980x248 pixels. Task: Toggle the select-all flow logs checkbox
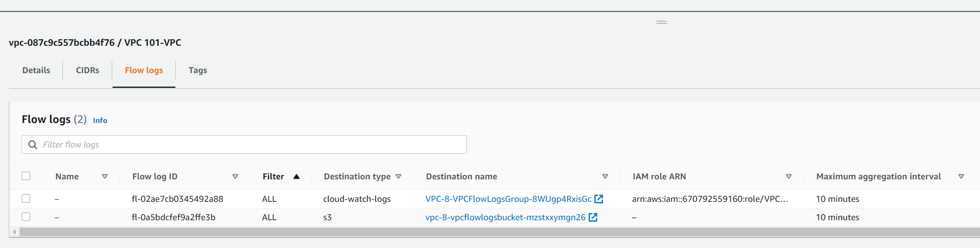click(x=26, y=176)
